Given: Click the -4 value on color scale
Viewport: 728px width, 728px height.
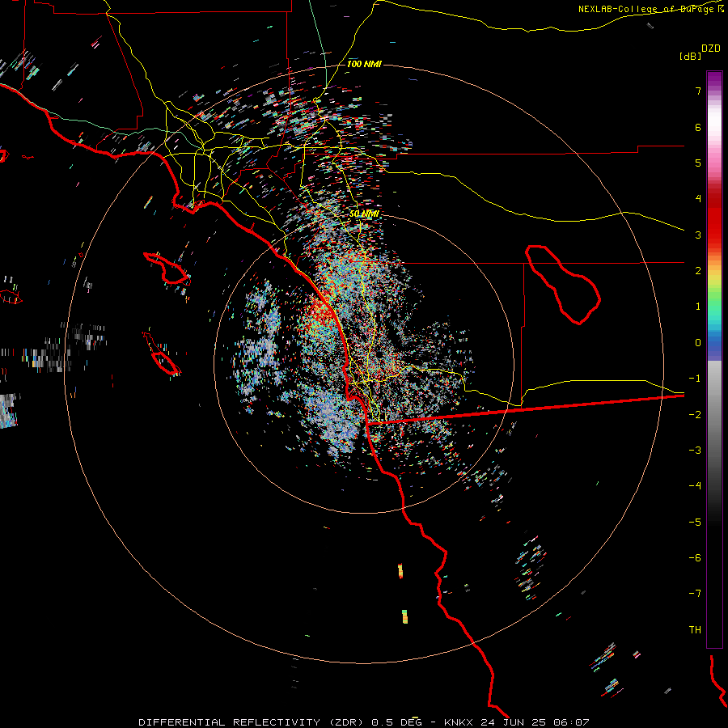Looking at the screenshot, I should coord(695,486).
